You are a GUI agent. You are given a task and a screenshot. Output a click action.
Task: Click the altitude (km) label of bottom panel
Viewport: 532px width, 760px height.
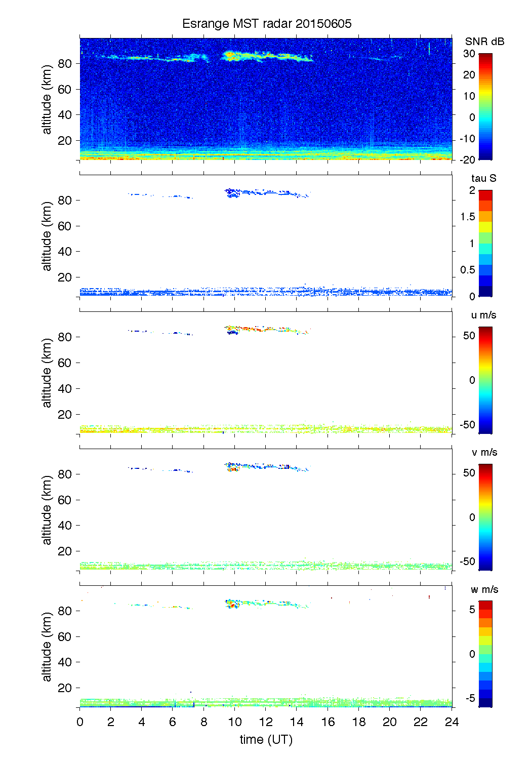[47, 647]
